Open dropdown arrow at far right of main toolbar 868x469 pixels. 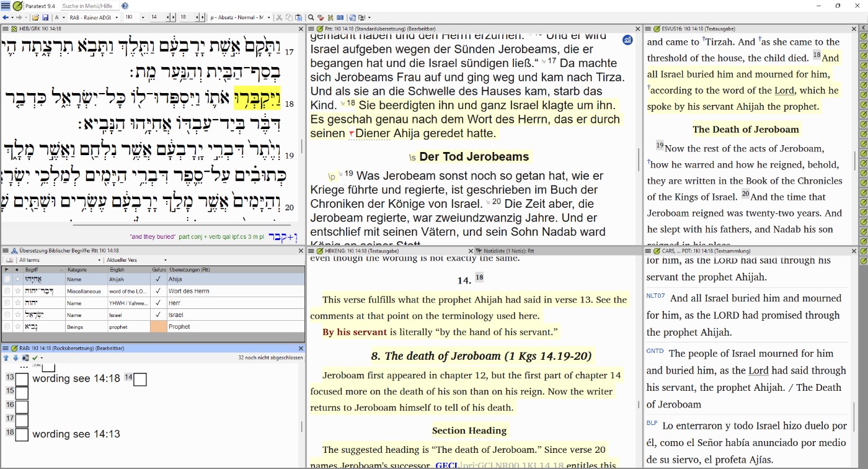[x=370, y=17]
